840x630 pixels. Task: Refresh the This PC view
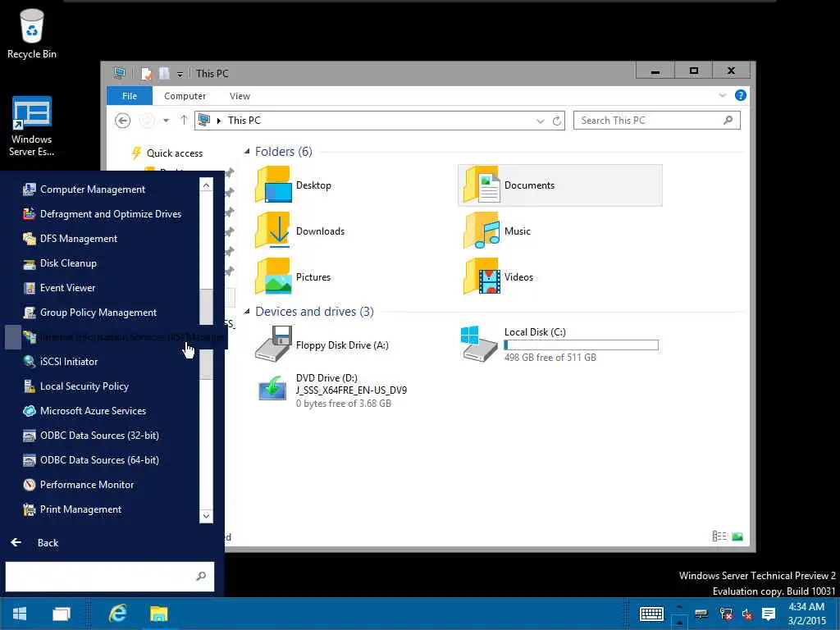click(557, 121)
